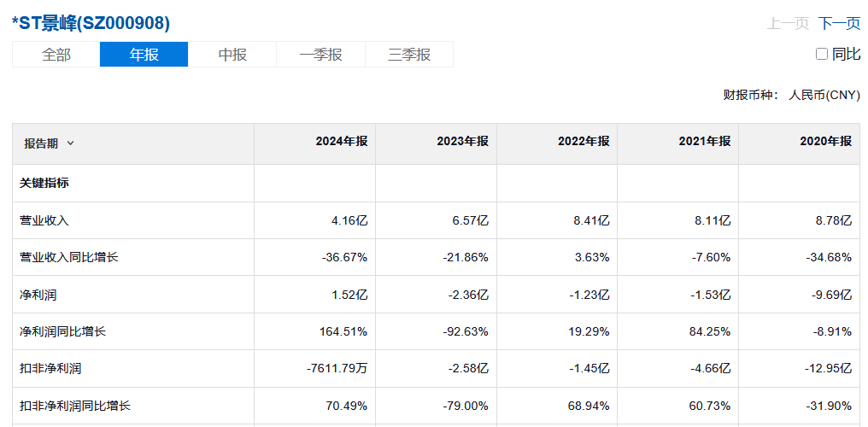Select the 2020年报 column header
Screen dimensions: 868x427
coord(827,142)
